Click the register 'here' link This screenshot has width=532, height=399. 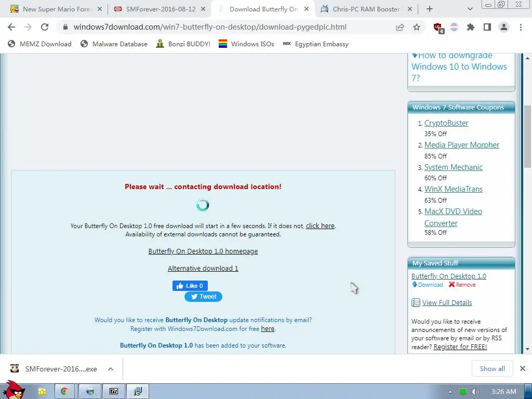(268, 329)
